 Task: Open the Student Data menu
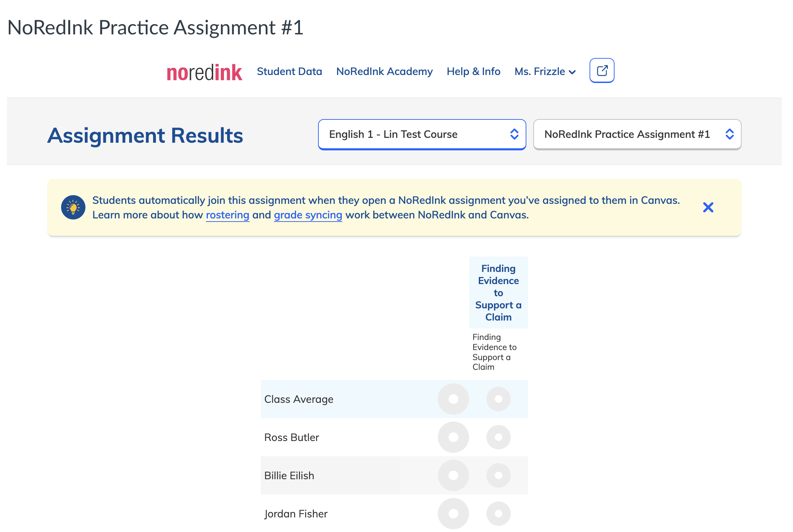pos(289,71)
